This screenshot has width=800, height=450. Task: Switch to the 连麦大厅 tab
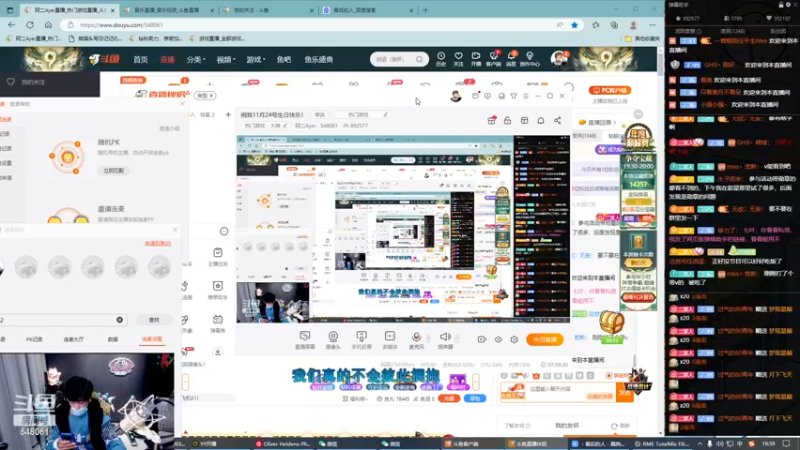tap(73, 339)
